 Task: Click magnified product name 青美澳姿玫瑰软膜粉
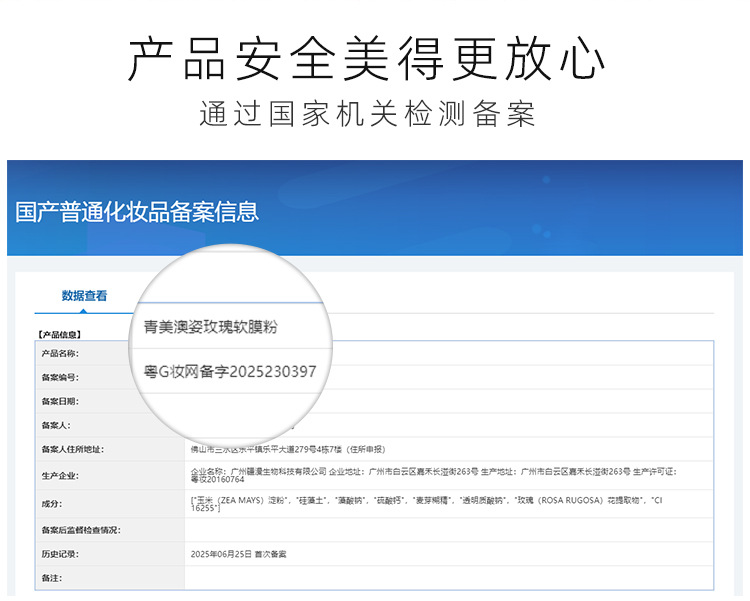[210, 327]
